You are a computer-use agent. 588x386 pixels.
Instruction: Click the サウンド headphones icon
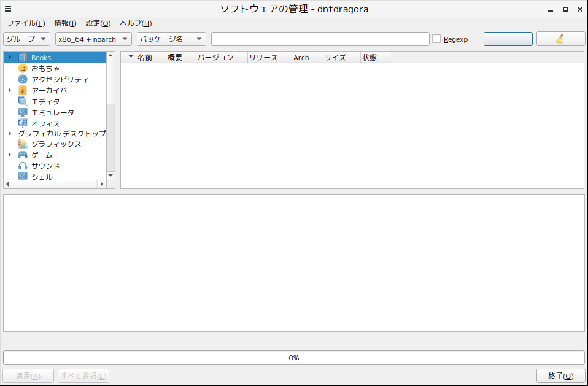(23, 166)
